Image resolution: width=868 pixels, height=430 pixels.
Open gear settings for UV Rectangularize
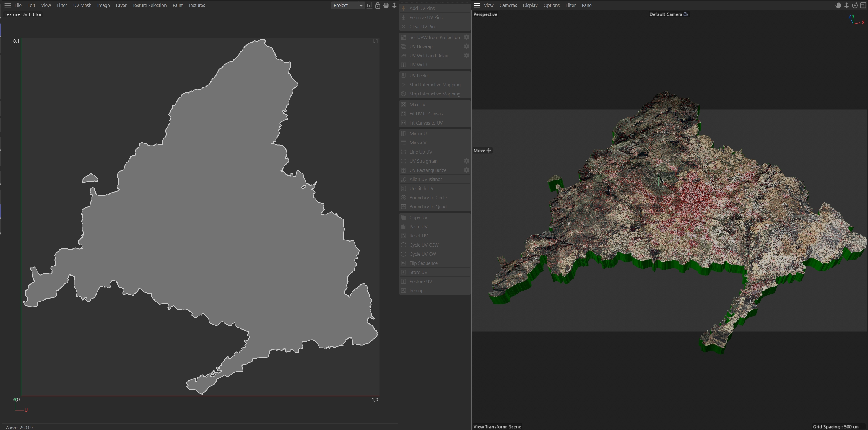coord(466,170)
